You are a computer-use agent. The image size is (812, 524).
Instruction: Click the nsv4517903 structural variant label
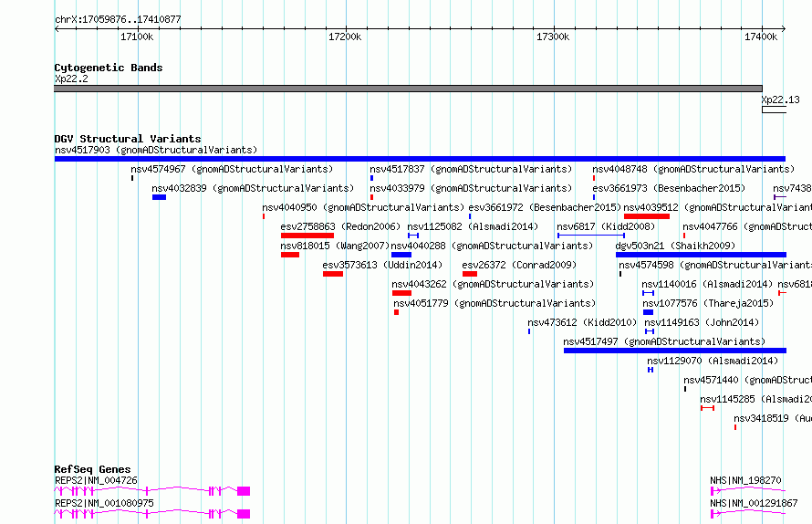pyautogui.click(x=156, y=150)
